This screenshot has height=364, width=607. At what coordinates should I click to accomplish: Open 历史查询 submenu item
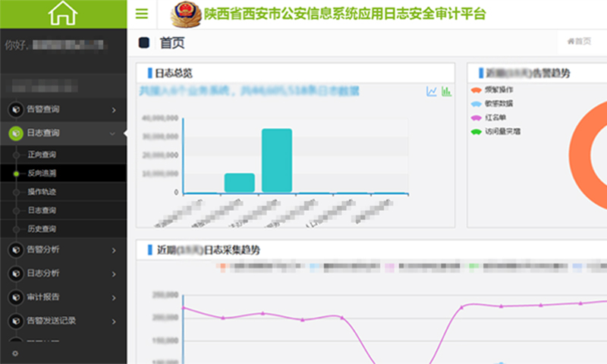point(42,229)
